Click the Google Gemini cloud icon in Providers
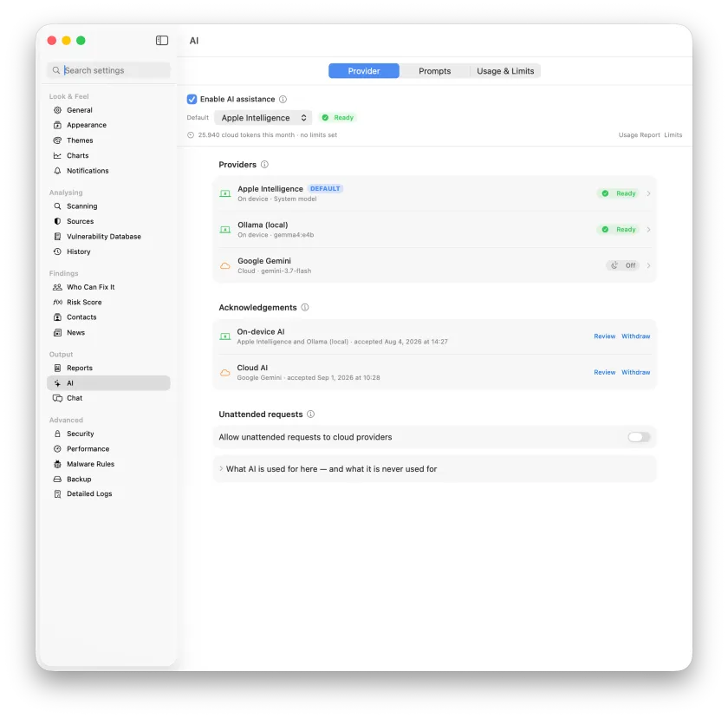The image size is (728, 718). click(225, 266)
